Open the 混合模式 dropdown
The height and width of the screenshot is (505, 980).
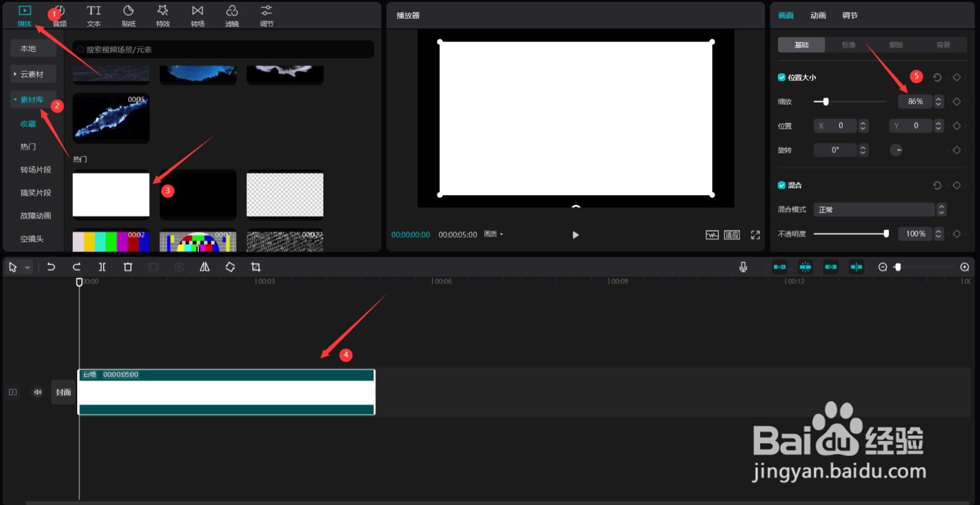click(x=880, y=210)
